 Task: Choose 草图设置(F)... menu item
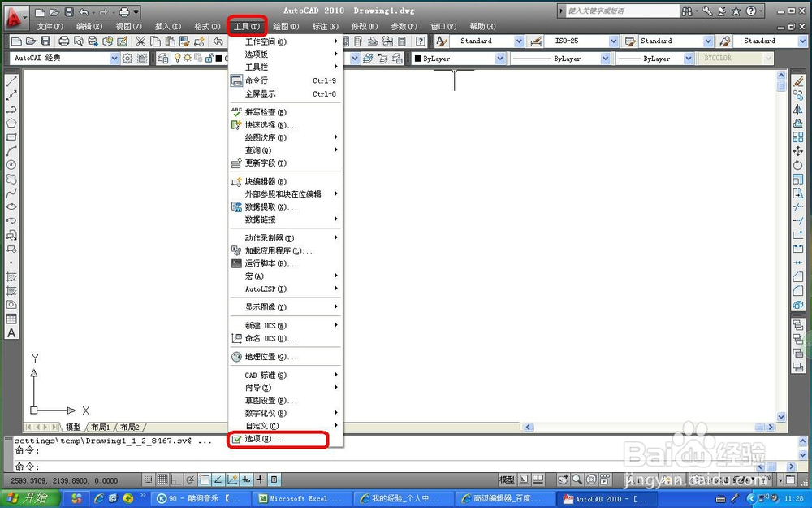[285, 401]
